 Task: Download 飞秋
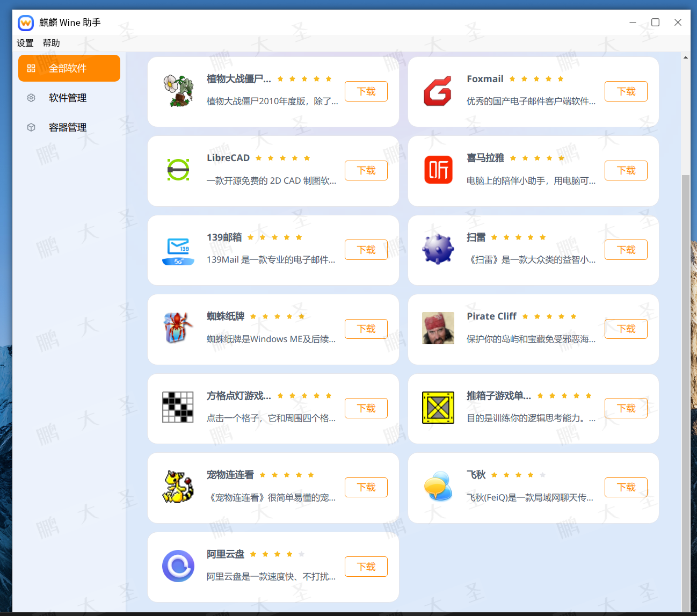click(x=626, y=487)
